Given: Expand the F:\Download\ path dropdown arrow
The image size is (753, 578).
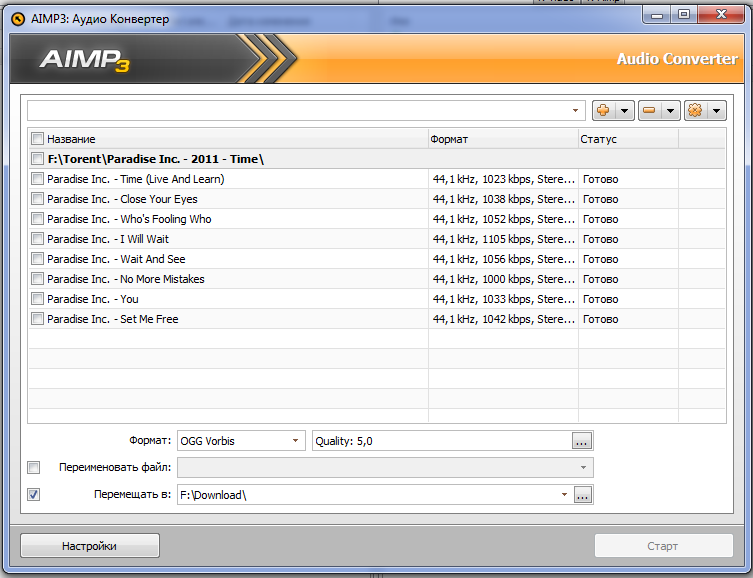Looking at the screenshot, I should coord(564,494).
